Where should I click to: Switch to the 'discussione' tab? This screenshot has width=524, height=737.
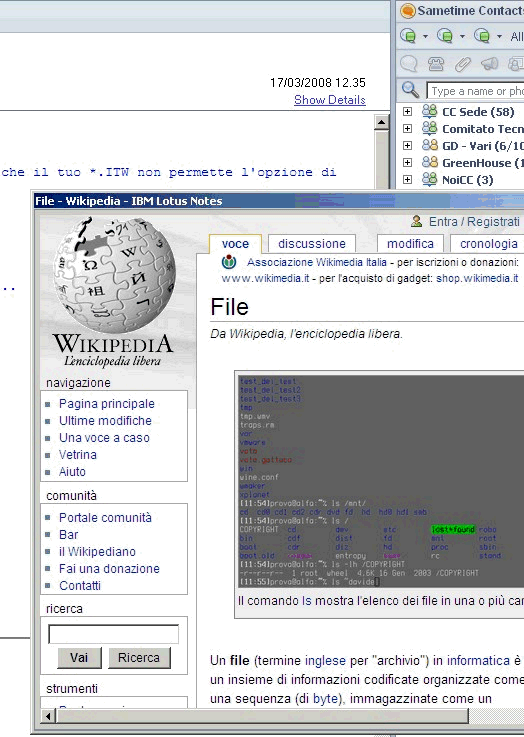pos(312,243)
